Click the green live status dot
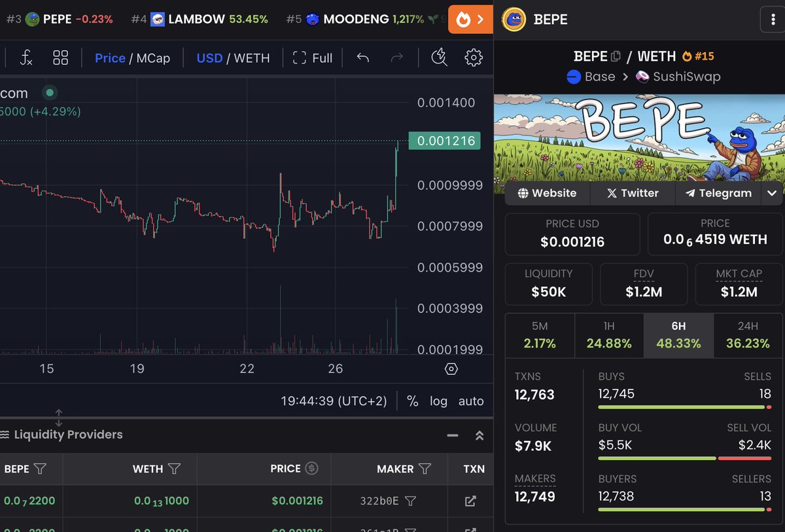 [x=50, y=93]
